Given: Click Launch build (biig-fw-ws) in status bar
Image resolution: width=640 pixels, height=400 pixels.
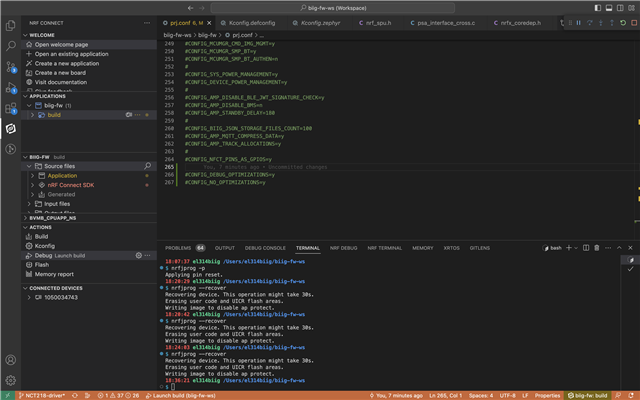Looking at the screenshot, I should click(x=180, y=396).
